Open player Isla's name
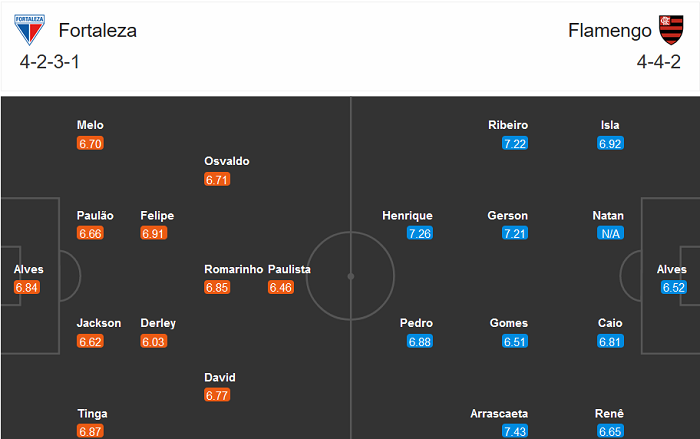Viewport: 700px width, 439px height. point(610,125)
